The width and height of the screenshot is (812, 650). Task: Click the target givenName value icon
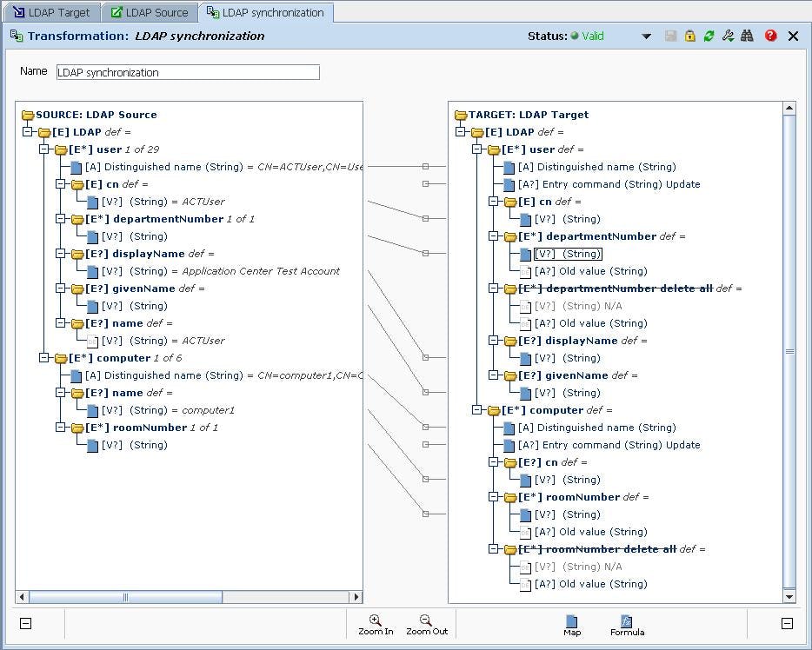526,394
